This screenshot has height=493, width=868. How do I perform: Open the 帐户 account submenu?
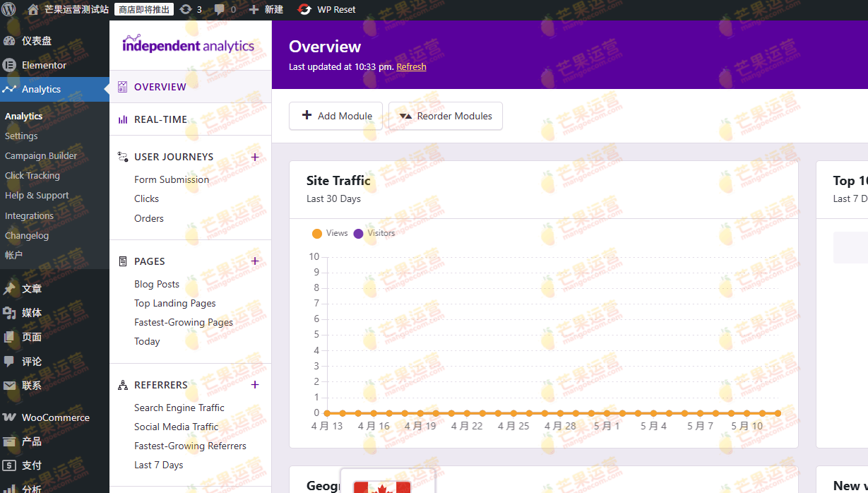[13, 255]
